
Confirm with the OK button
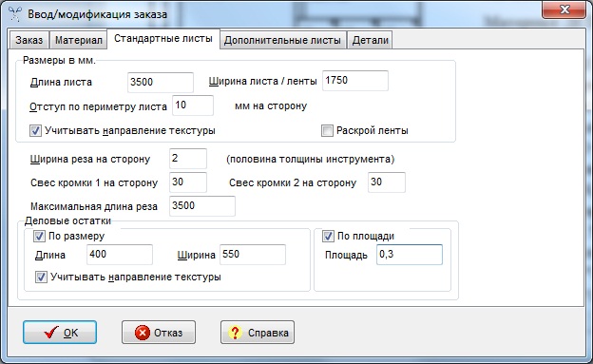(x=60, y=333)
